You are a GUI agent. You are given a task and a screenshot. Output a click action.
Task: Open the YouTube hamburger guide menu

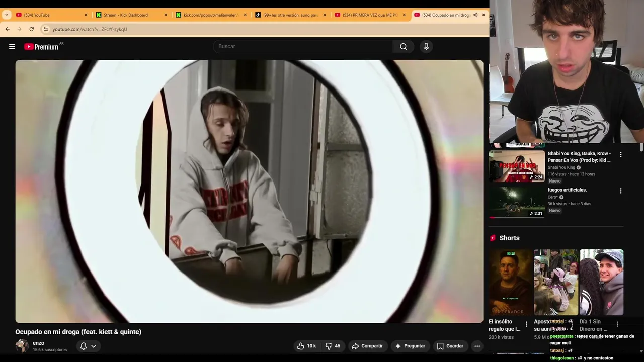12,47
